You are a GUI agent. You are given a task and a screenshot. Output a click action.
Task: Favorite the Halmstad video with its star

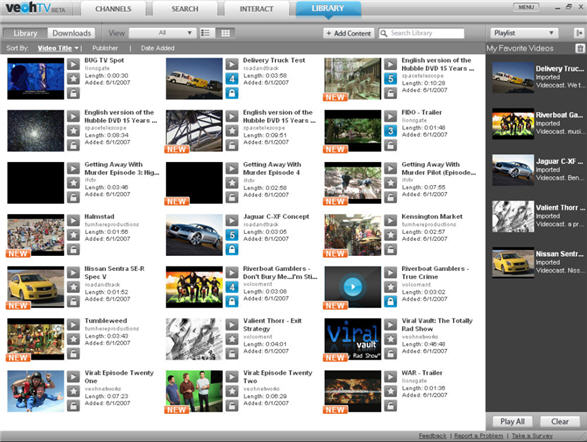coord(73,235)
